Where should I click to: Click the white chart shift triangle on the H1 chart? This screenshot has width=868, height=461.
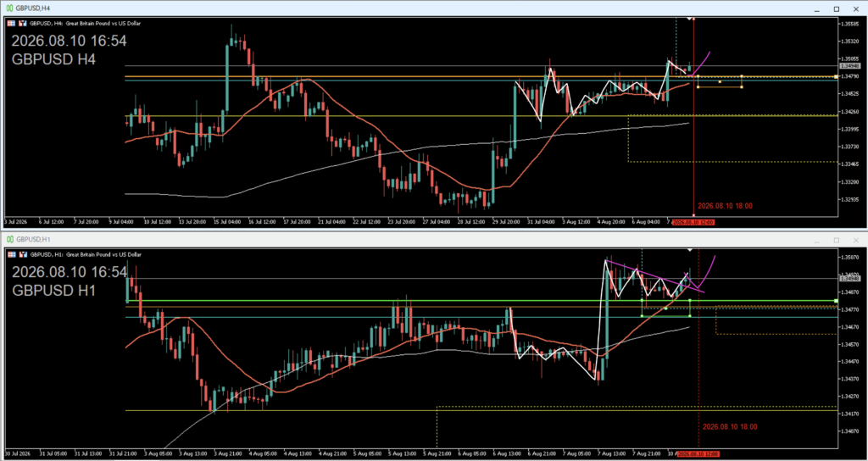click(689, 250)
